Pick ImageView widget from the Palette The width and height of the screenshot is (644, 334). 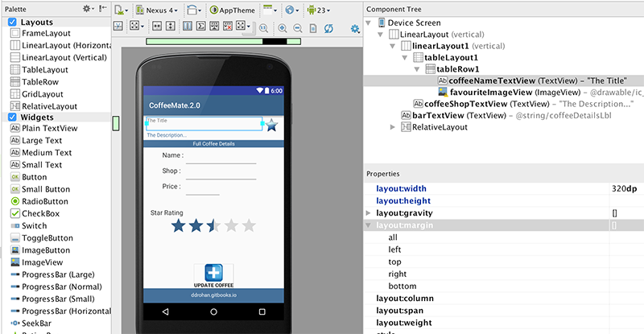[36, 262]
